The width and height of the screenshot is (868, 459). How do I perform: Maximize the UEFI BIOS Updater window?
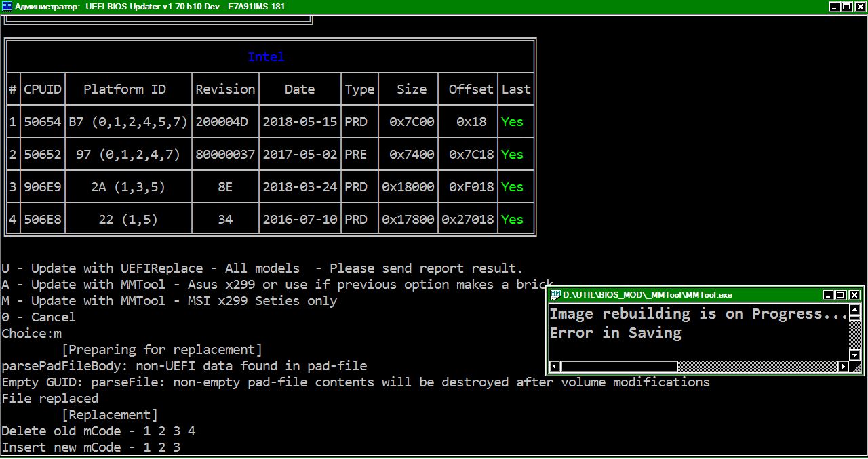click(847, 7)
